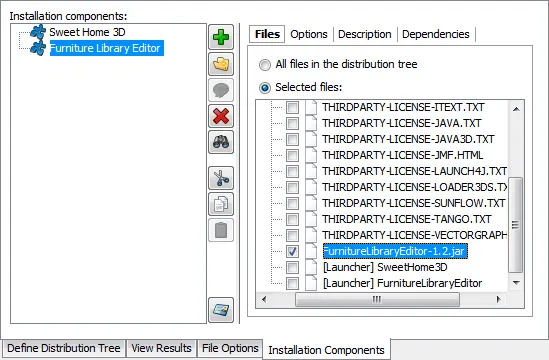Open the Options tab

point(309,34)
